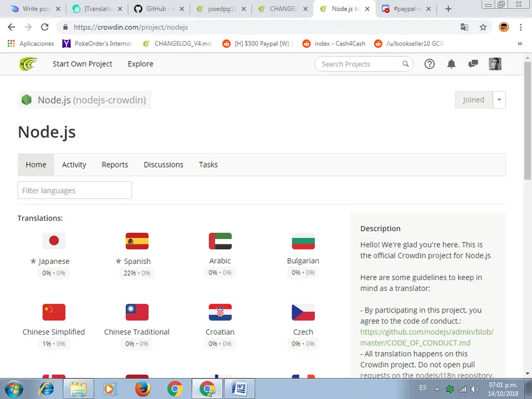Open the user profile avatar
Viewport: 532px width, 399px height.
495,64
